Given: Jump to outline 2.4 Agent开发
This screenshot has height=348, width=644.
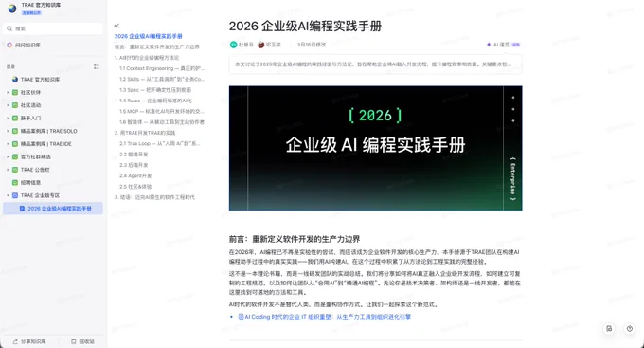Looking at the screenshot, I should pos(135,175).
